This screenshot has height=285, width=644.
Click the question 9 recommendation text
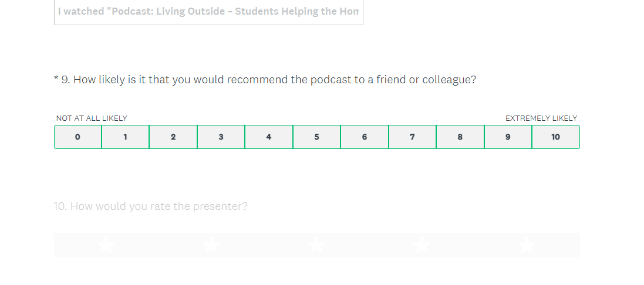(x=268, y=80)
